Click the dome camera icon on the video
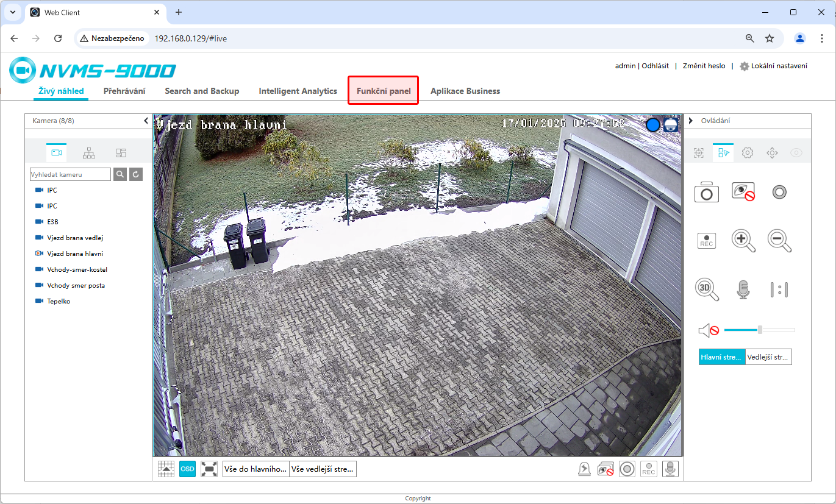Screen dimensions: 836x504 tap(671, 125)
